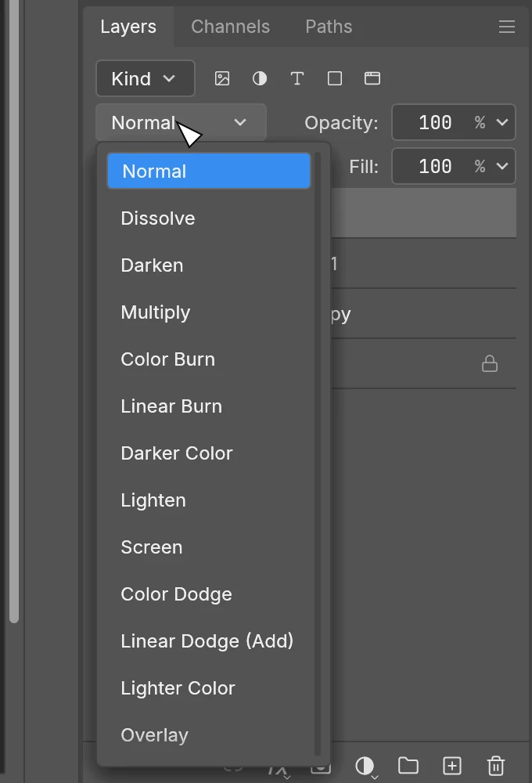Image resolution: width=532 pixels, height=783 pixels.
Task: Choose Linear Dodge (Add) blend mode
Action: point(209,640)
